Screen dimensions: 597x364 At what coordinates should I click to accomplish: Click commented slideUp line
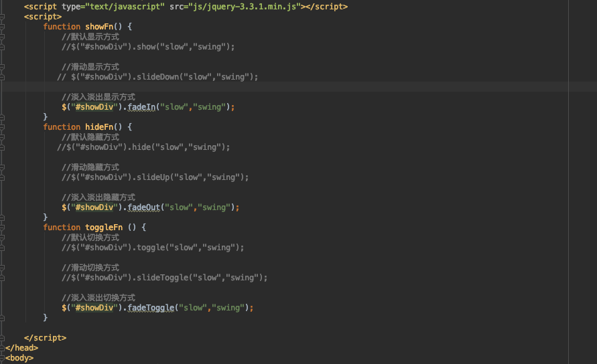155,177
